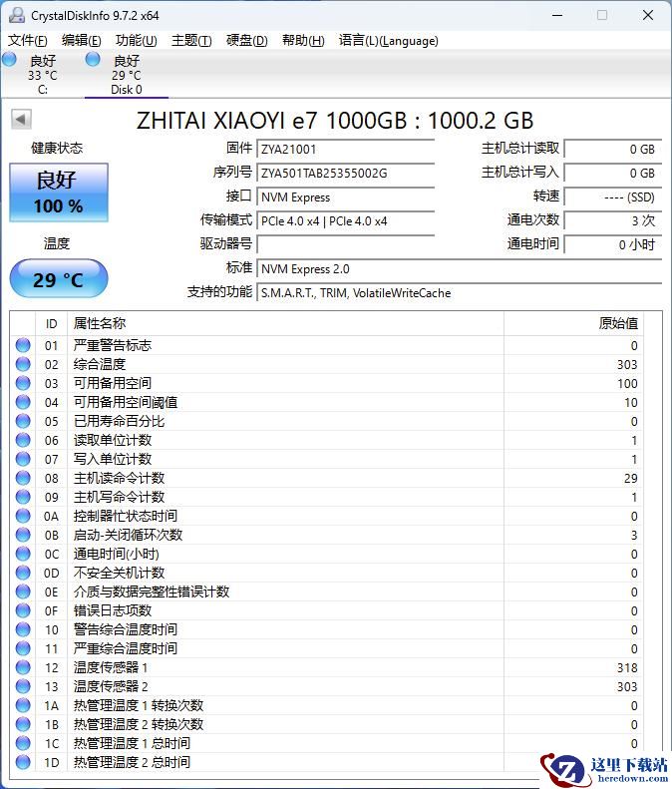Click the 转速 value ---- (SSD)
Image resolution: width=672 pixels, height=789 pixels.
[x=612, y=197]
